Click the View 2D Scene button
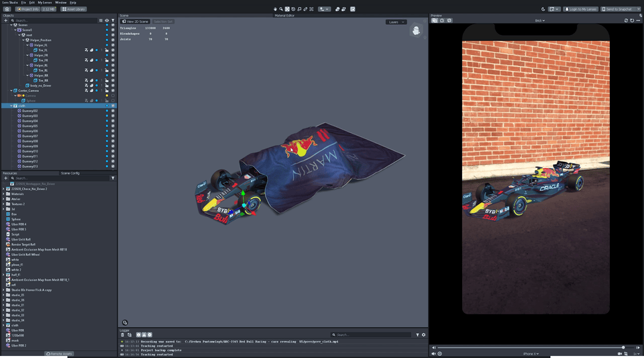This screenshot has width=644, height=358. click(135, 21)
